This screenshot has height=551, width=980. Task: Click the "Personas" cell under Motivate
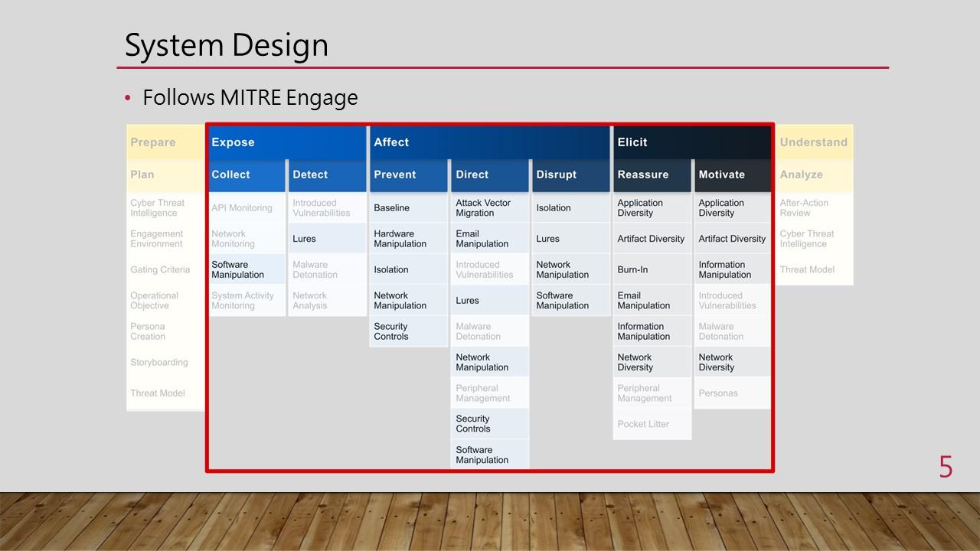733,393
